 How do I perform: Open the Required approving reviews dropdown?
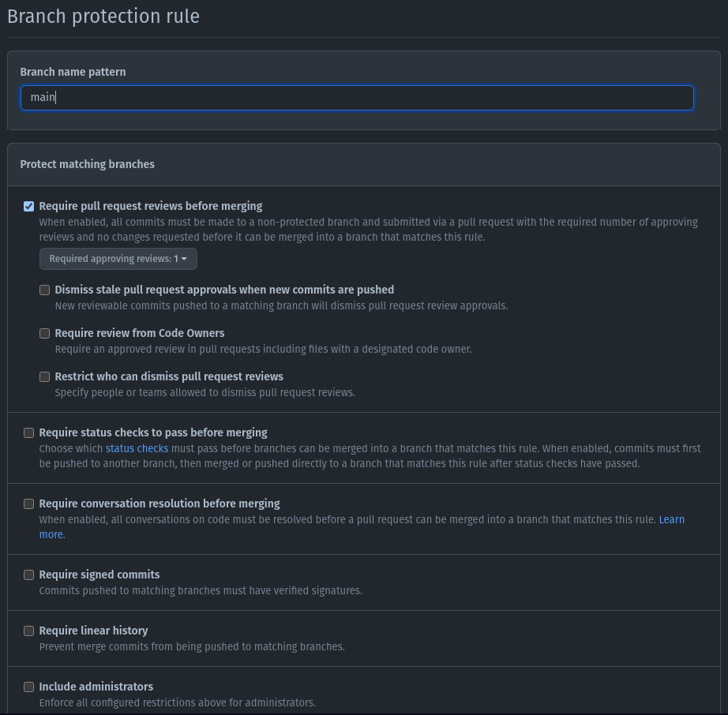pos(118,259)
